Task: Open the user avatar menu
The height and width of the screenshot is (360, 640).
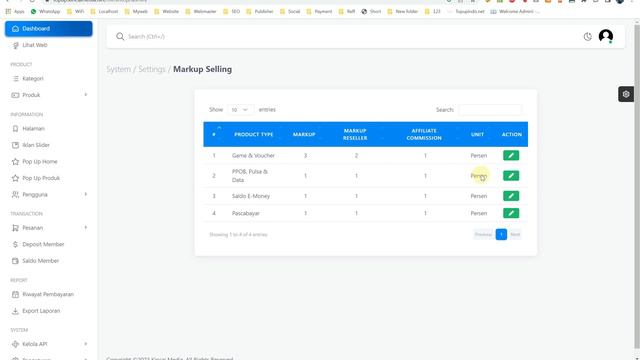Action: tap(606, 36)
